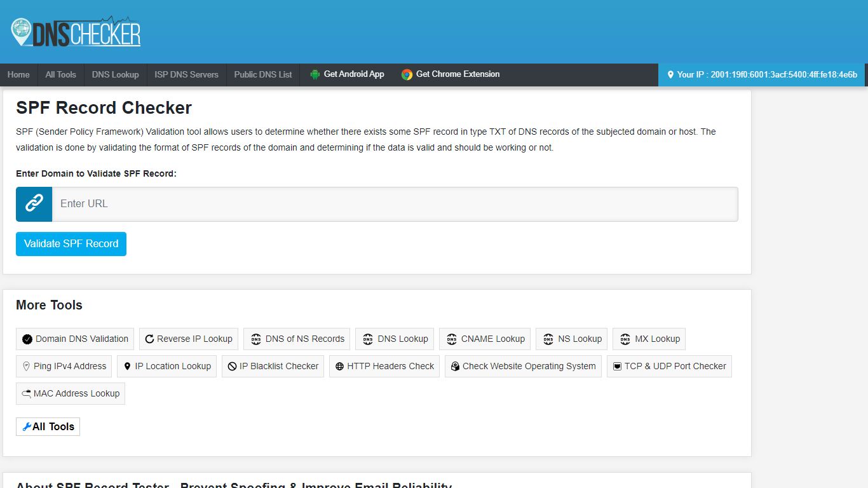This screenshot has width=868, height=488.
Task: Click the More Tools heading
Action: pos(49,306)
